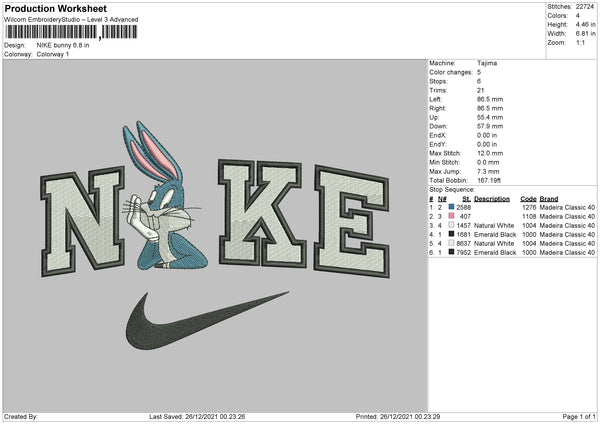This screenshot has height=424, width=600.
Task: Click the Description column header
Action: tap(492, 199)
